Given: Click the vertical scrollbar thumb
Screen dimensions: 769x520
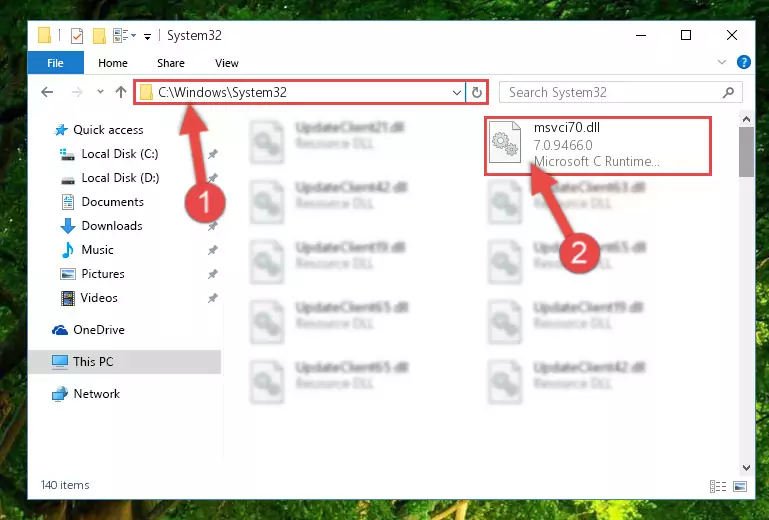Looking at the screenshot, I should [746, 152].
